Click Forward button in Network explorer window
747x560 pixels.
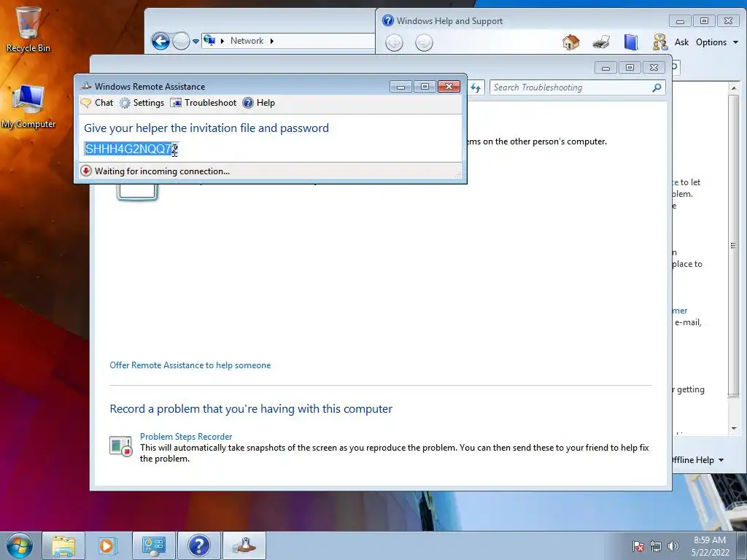click(x=181, y=41)
